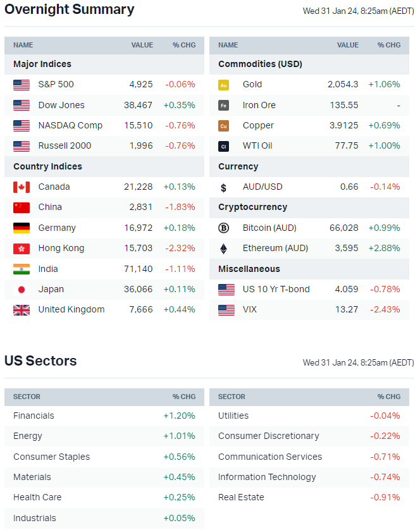Open the S&P 500 index link

click(56, 84)
